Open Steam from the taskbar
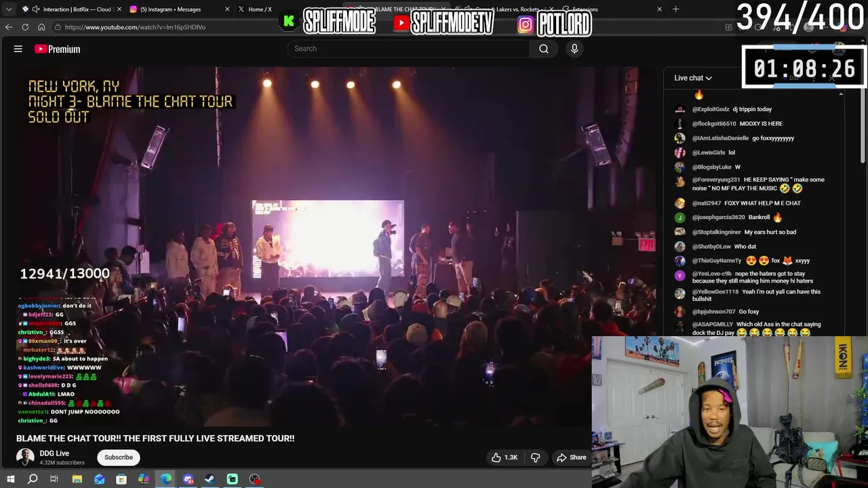Screen dimensions: 868x488 (x=210, y=479)
